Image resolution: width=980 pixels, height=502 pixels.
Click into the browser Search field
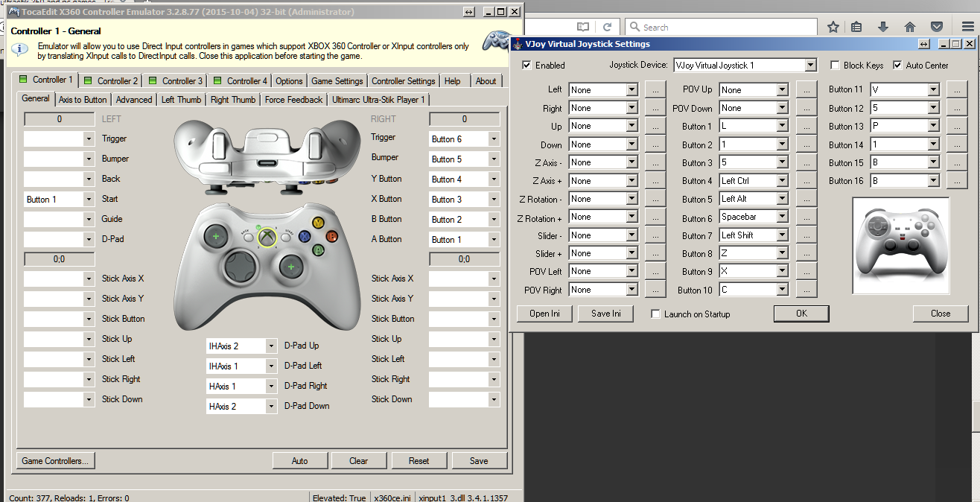(x=722, y=27)
